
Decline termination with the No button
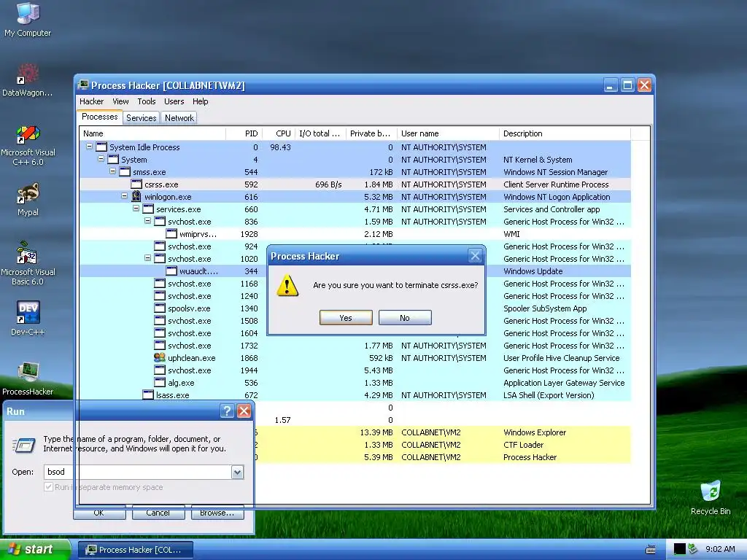coord(405,318)
